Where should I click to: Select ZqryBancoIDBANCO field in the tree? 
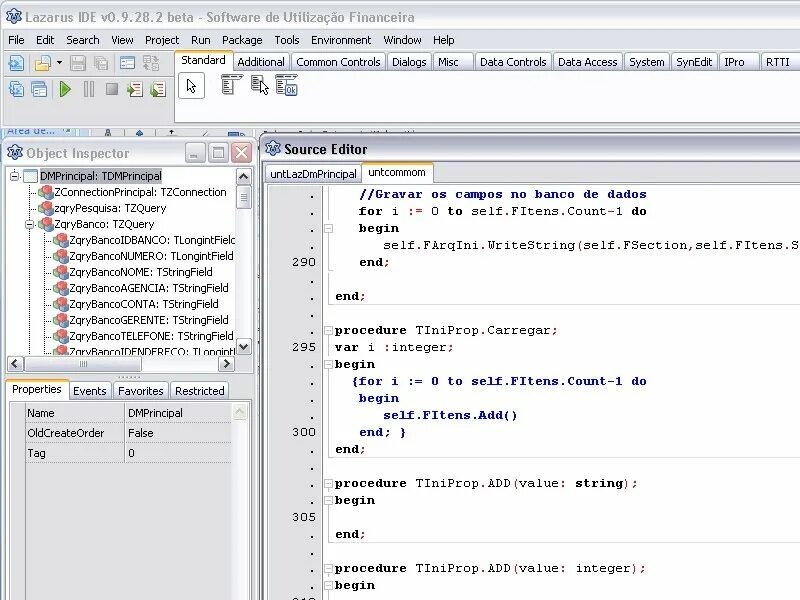pyautogui.click(x=152, y=240)
